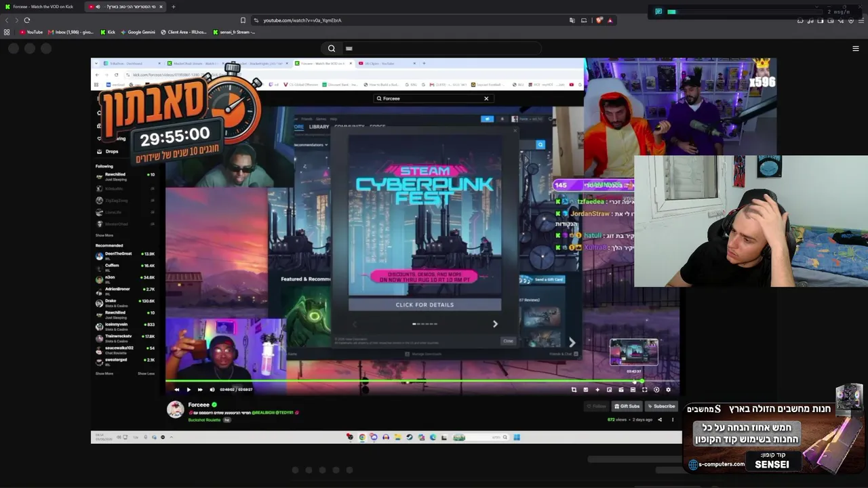
Task: Close the Forceee search box with X
Action: pyautogui.click(x=486, y=98)
